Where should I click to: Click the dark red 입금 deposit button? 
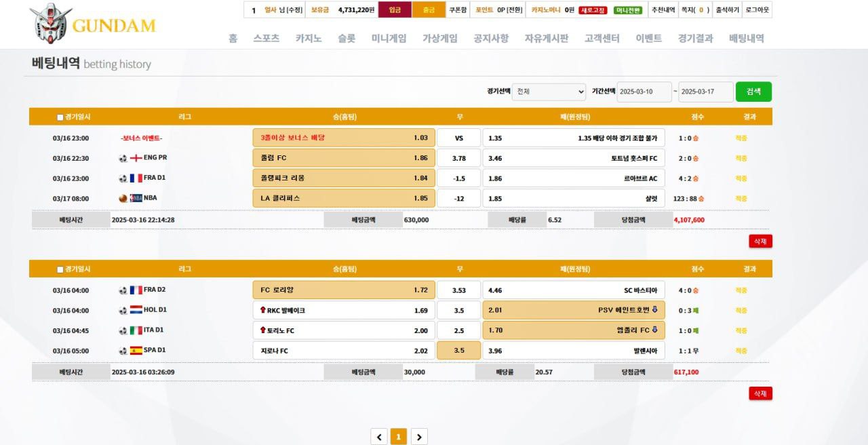pyautogui.click(x=395, y=10)
